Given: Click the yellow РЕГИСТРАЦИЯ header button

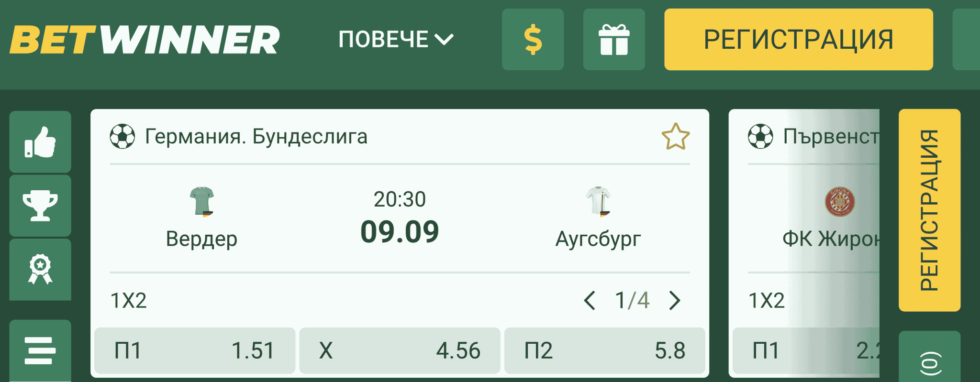Looking at the screenshot, I should tap(798, 40).
